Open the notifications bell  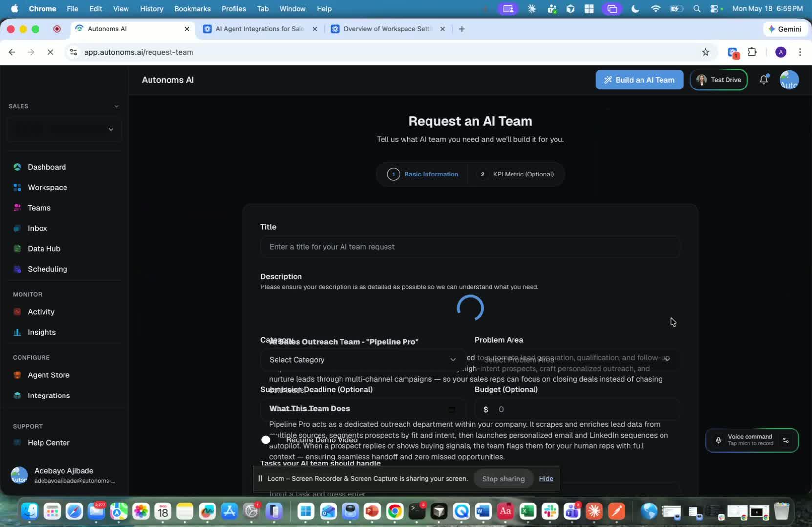pos(764,80)
